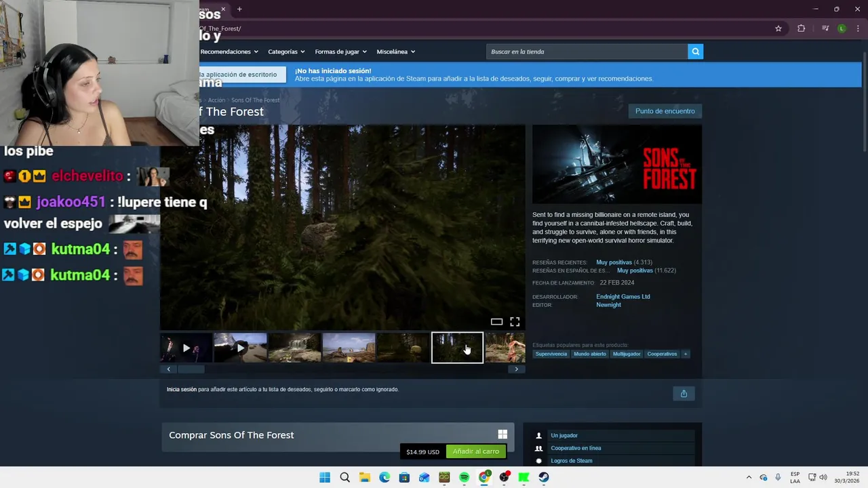Open the green Chrome profile avatar
This screenshot has height=488, width=868.
[x=842, y=28]
